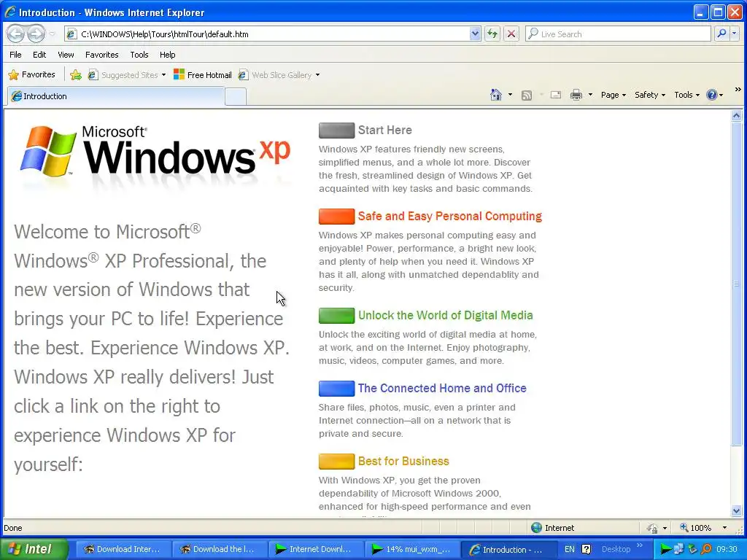The width and height of the screenshot is (747, 560).
Task: Click the Add to Favorites Bar icon
Action: point(76,75)
